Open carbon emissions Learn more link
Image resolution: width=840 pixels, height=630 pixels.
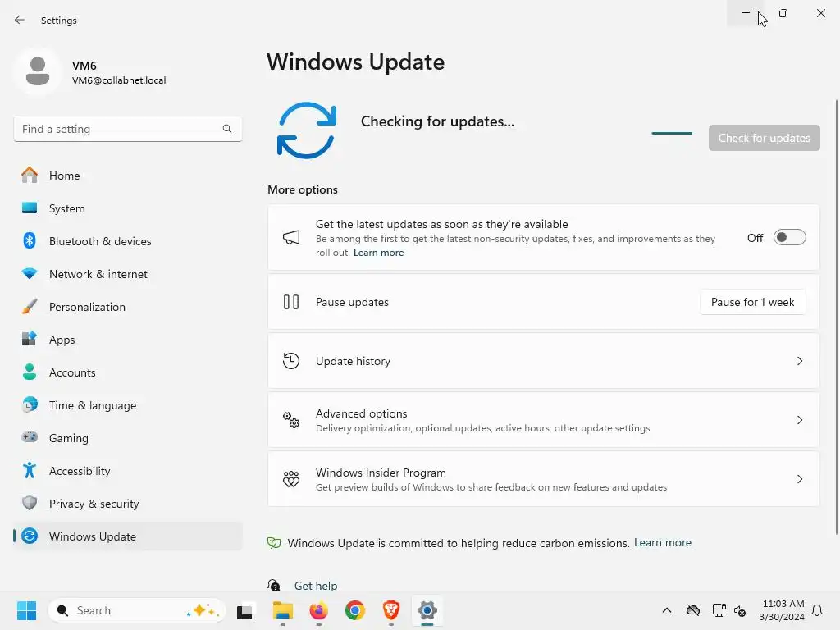(663, 543)
